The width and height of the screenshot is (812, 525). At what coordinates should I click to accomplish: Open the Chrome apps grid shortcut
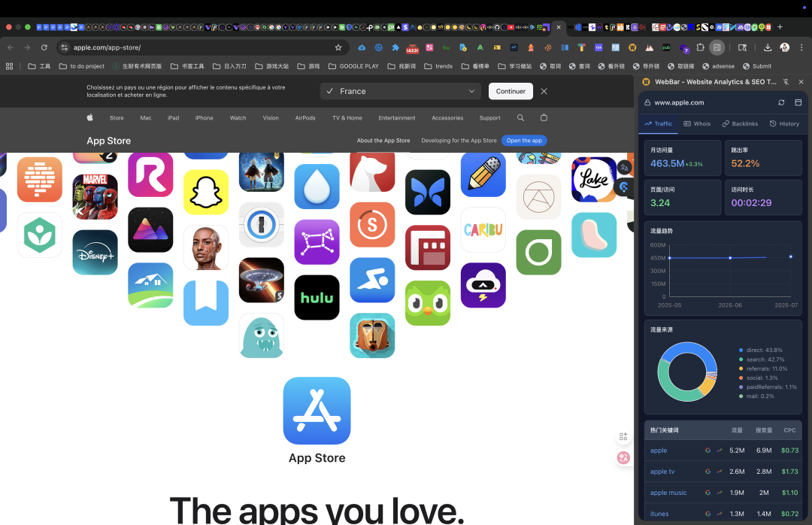(9, 66)
